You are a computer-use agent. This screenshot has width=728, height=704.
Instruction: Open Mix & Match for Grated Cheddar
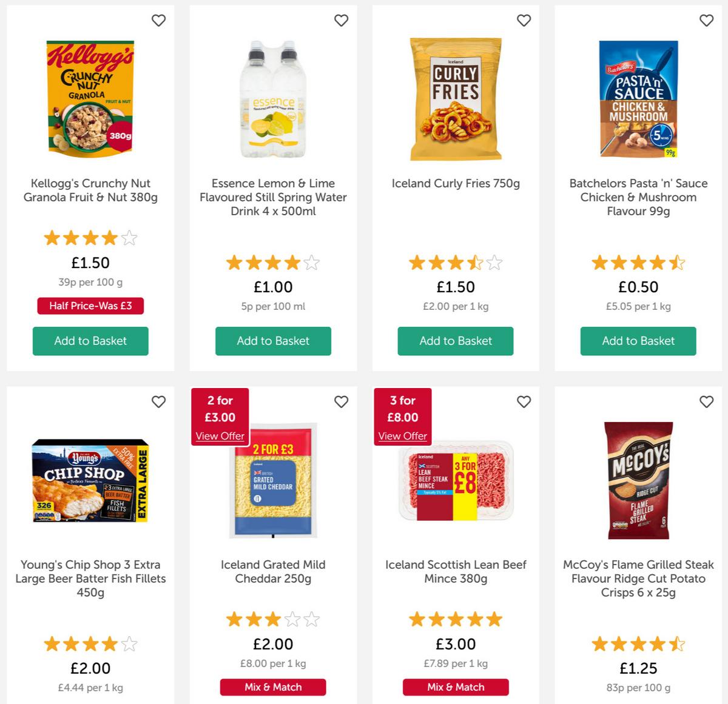tap(273, 687)
